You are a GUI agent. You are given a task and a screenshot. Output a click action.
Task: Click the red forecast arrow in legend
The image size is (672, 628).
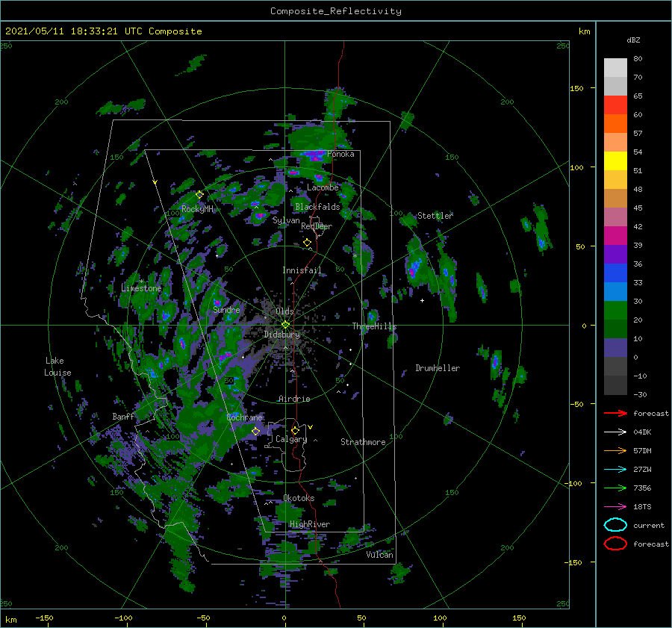615,413
